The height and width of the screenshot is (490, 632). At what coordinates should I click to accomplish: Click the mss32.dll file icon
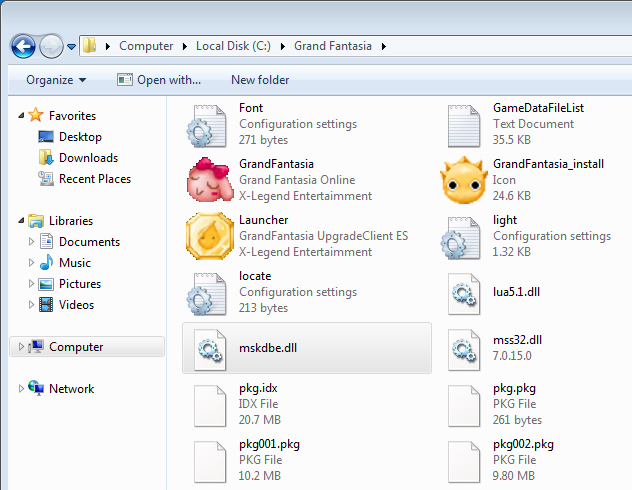(x=461, y=348)
